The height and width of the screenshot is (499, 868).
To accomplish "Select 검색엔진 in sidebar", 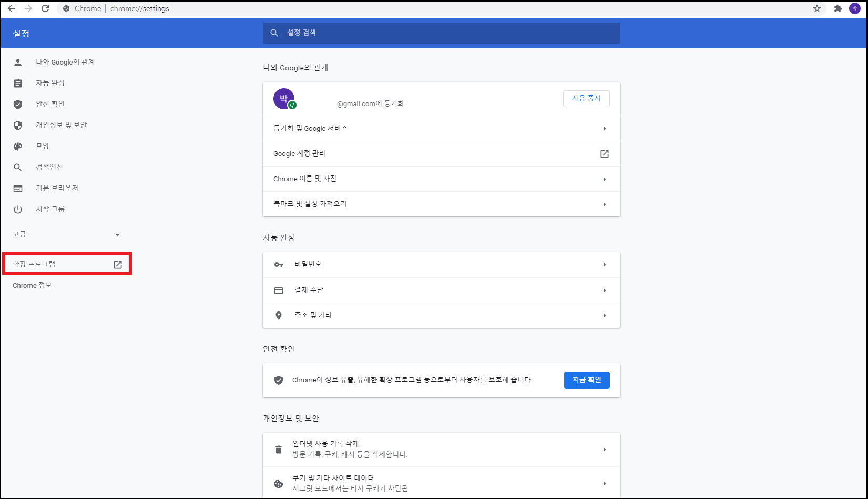I will coord(49,167).
